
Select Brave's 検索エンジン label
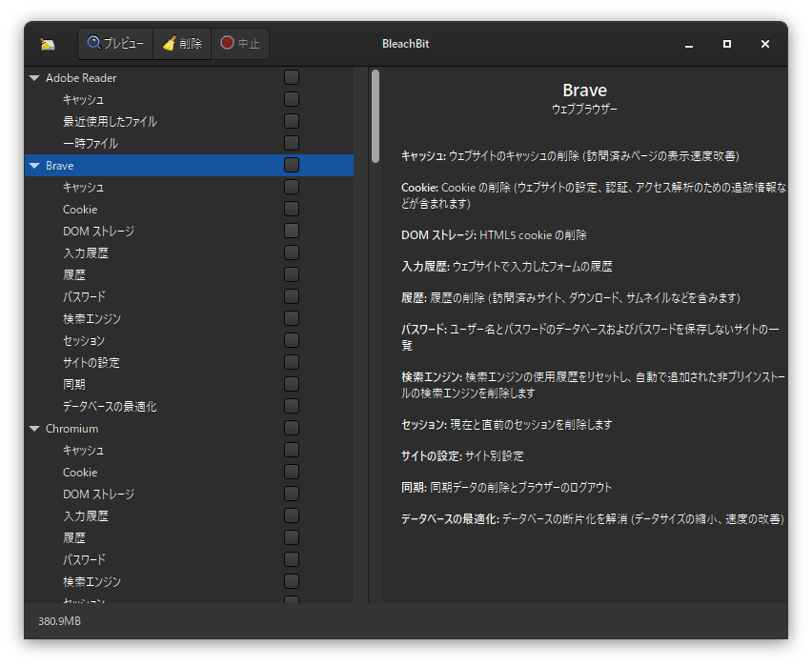coord(91,319)
